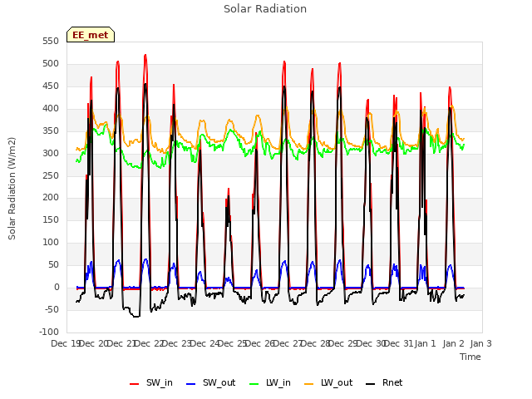Click the blue SW_out legend swatch

tap(191, 384)
